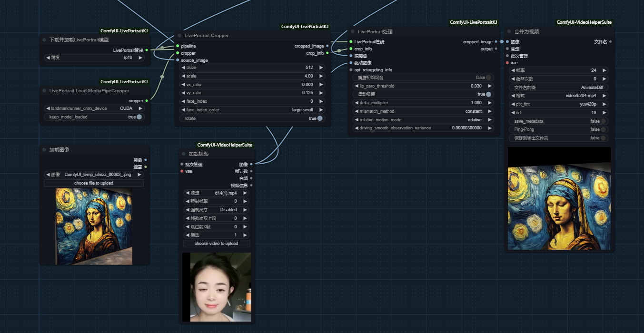The height and width of the screenshot is (333, 644).
Task: Click the source_image input port on LivePortrait Cropper
Action: click(178, 60)
